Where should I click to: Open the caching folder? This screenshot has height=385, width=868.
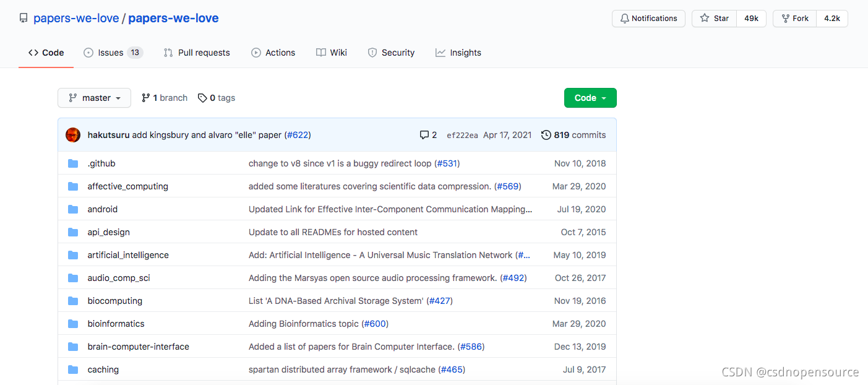pos(103,370)
